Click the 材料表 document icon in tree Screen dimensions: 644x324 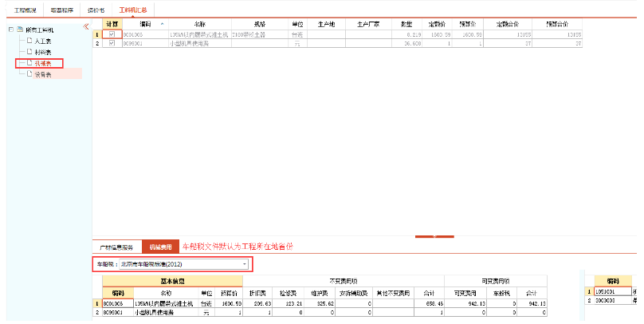click(29, 51)
